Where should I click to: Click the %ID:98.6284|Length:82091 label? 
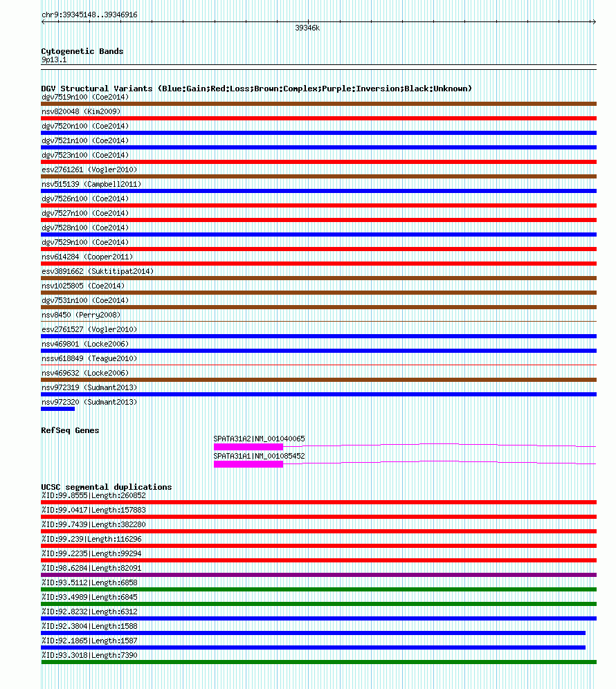point(91,568)
